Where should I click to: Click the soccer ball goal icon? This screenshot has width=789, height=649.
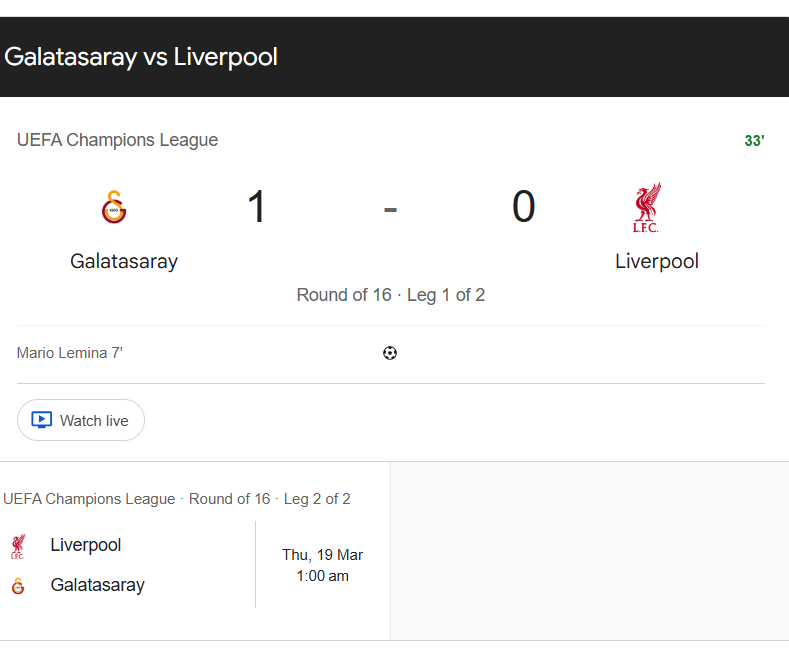coord(390,353)
